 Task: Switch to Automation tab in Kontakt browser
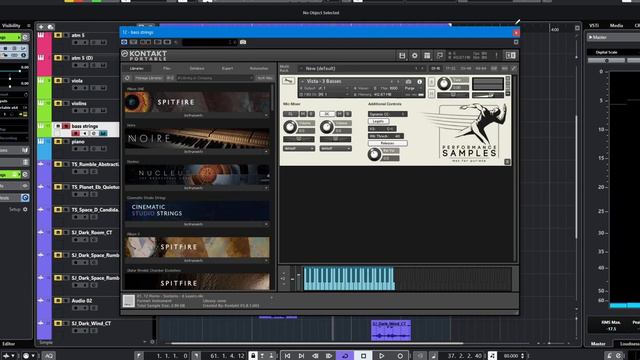tap(259, 69)
